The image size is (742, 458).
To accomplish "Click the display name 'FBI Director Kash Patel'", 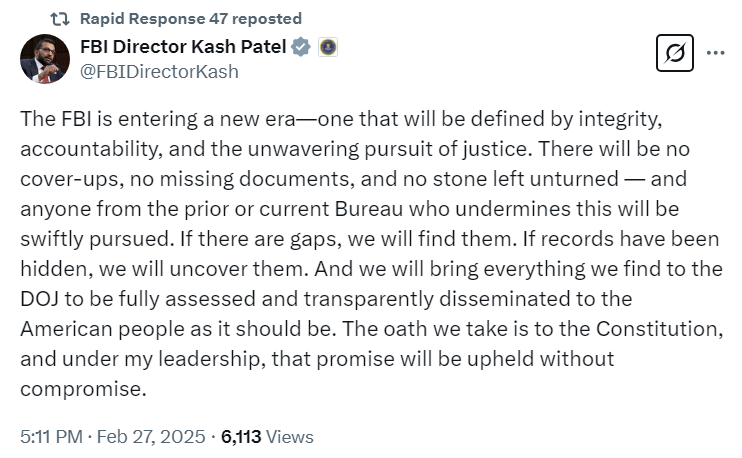I will click(183, 47).
